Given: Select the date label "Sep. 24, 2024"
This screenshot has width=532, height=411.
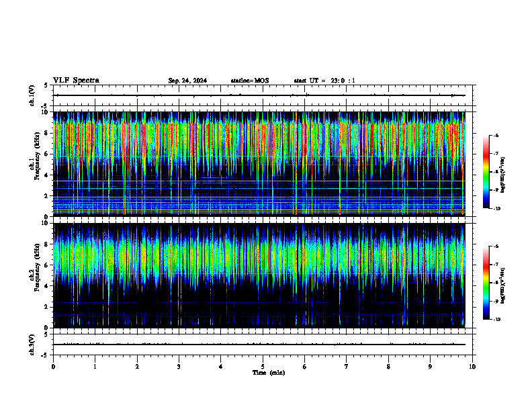Looking at the screenshot, I should click(187, 81).
